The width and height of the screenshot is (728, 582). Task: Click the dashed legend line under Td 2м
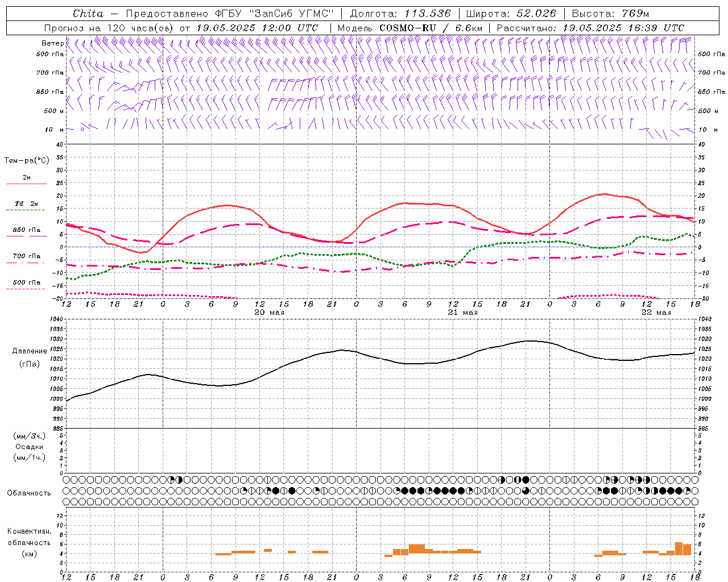pos(26,210)
